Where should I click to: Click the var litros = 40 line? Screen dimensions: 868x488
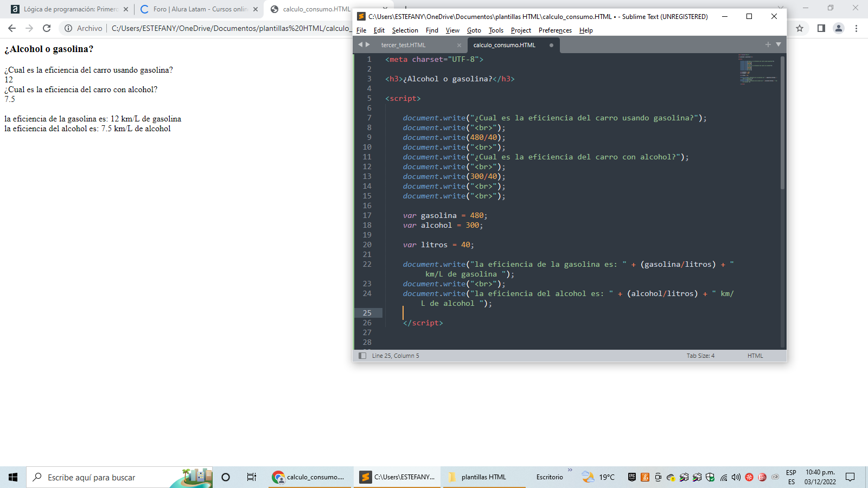tap(438, 245)
